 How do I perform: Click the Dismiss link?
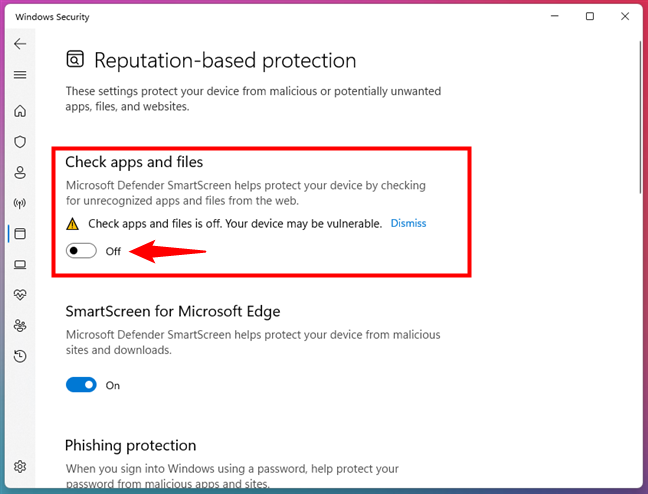coord(408,223)
